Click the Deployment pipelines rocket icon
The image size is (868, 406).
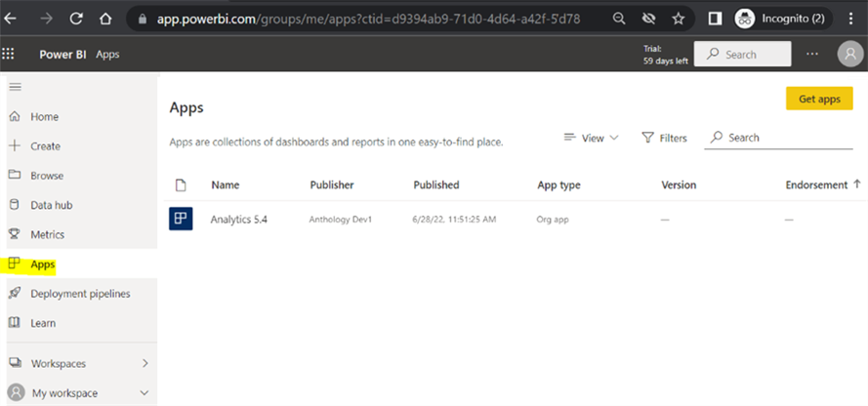16,294
